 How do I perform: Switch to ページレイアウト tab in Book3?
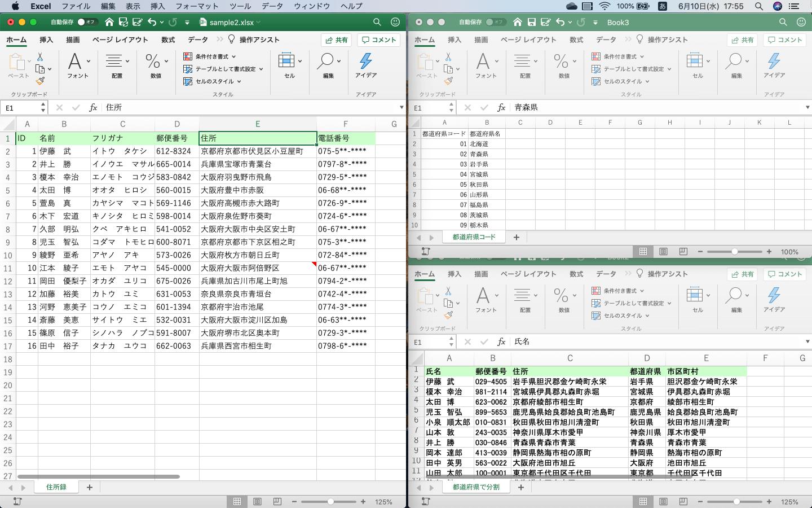(x=528, y=40)
